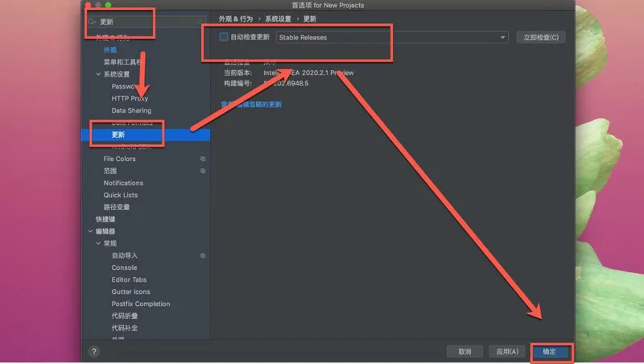Click the help question mark icon
Image resolution: width=644 pixels, height=364 pixels.
[94, 352]
